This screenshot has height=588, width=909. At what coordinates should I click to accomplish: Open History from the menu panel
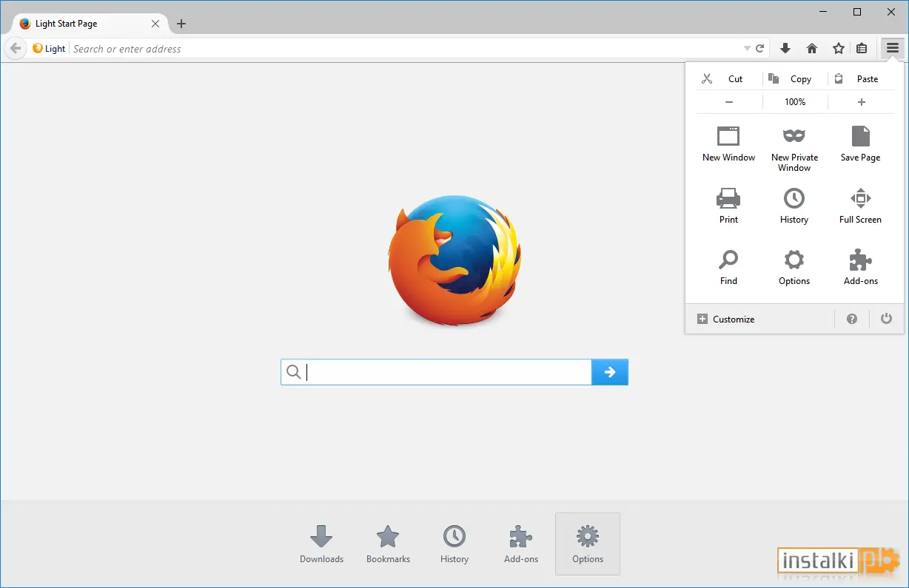pyautogui.click(x=794, y=206)
